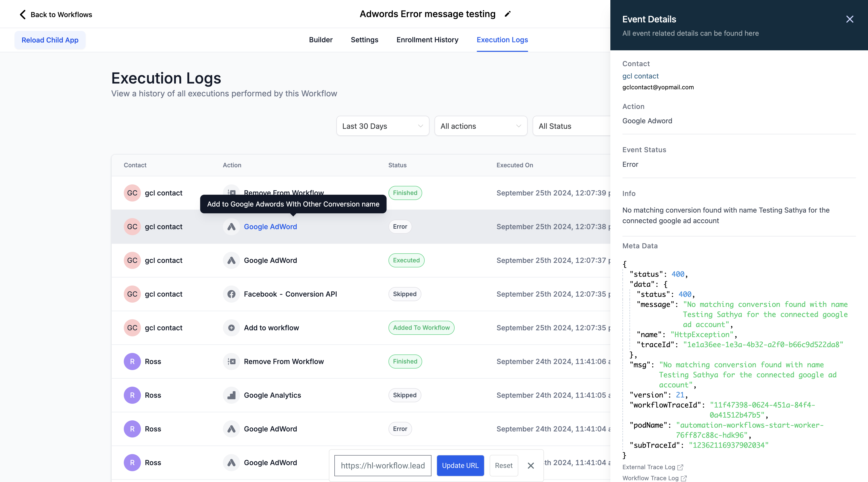Open the gcl contact link in Event Details
The height and width of the screenshot is (482, 868).
click(x=640, y=76)
